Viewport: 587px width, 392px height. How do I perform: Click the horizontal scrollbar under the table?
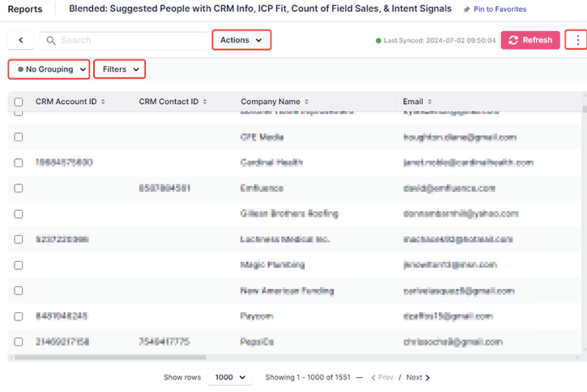(x=110, y=358)
